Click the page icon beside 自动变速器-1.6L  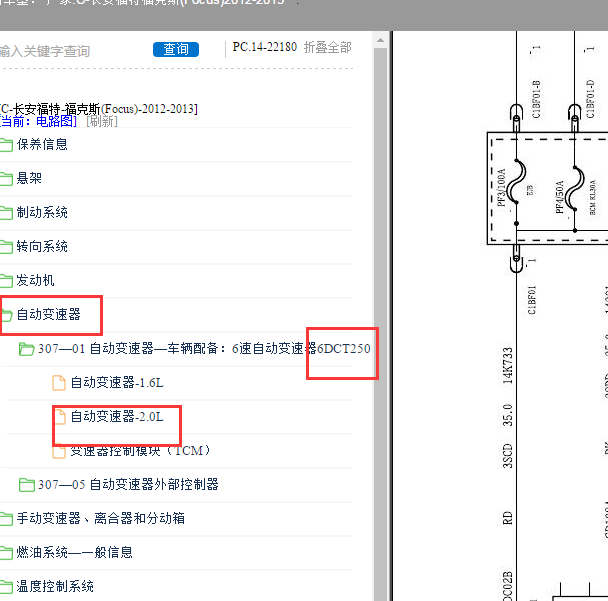[x=59, y=383]
